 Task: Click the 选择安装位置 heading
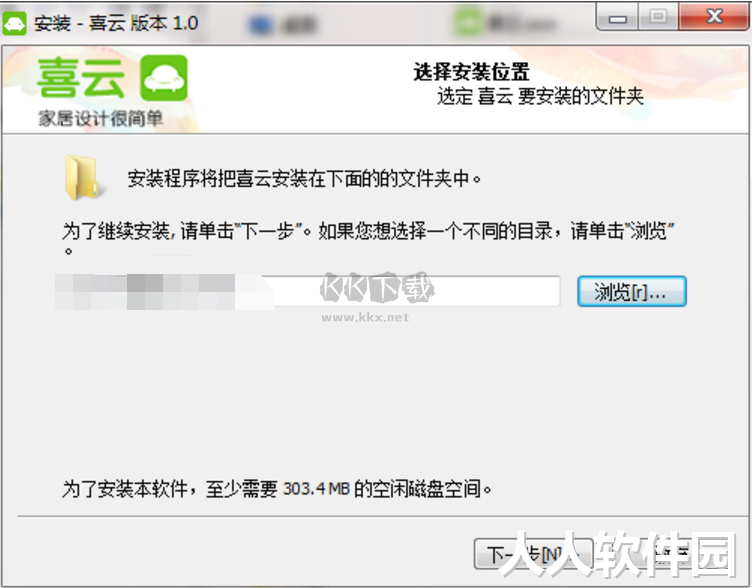(471, 72)
